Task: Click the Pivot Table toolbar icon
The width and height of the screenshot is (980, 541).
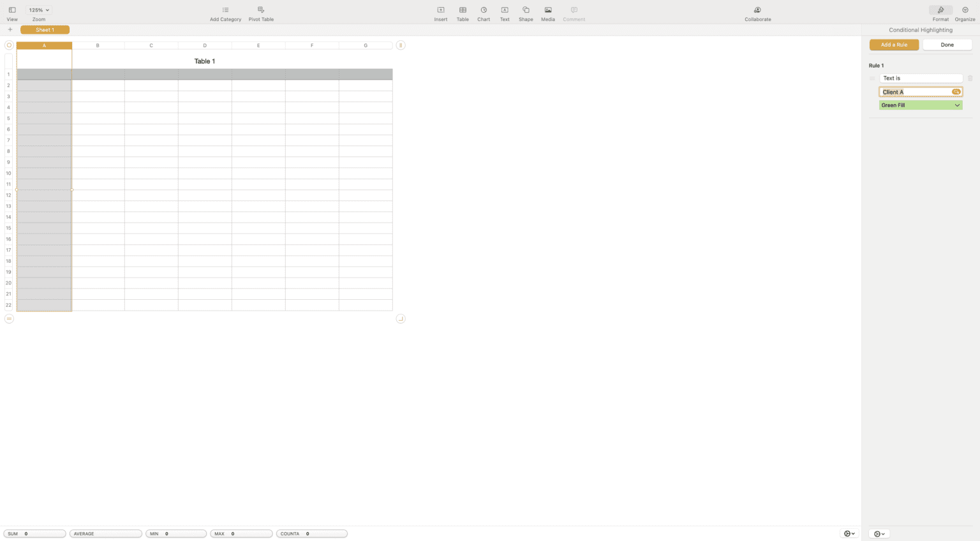Action: (261, 10)
